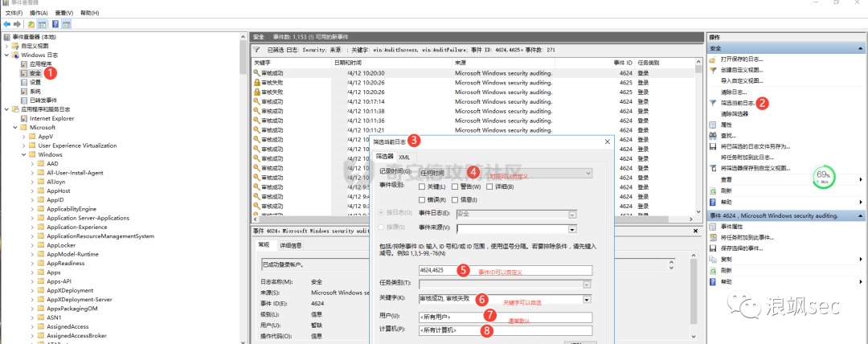Expand User Experience Virtualization node

click(x=24, y=145)
